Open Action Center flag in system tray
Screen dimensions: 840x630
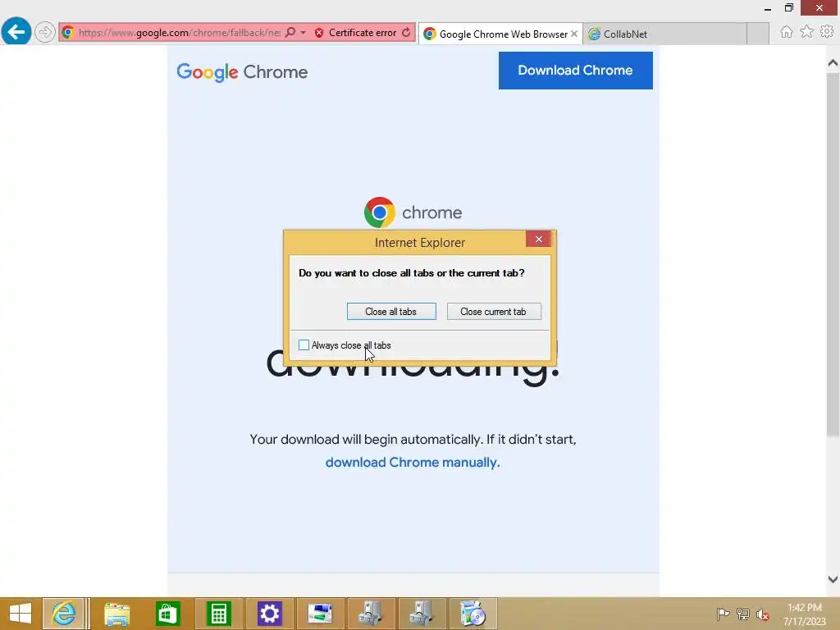(723, 614)
